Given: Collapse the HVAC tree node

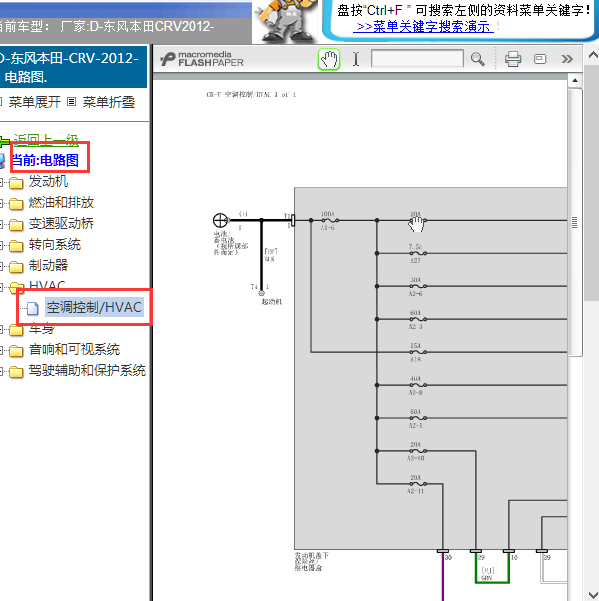Looking at the screenshot, I should 1,287.
